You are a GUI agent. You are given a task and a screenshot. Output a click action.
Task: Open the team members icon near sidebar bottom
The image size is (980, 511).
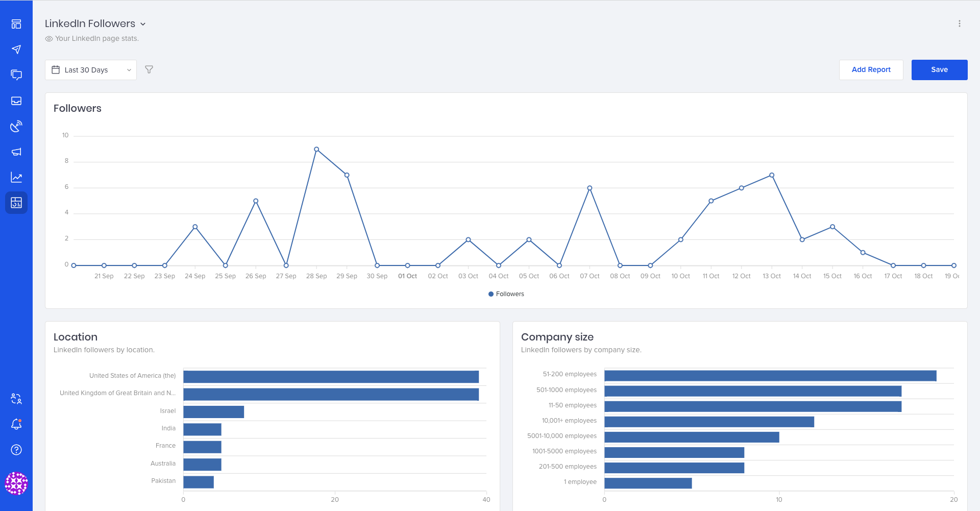[16, 399]
